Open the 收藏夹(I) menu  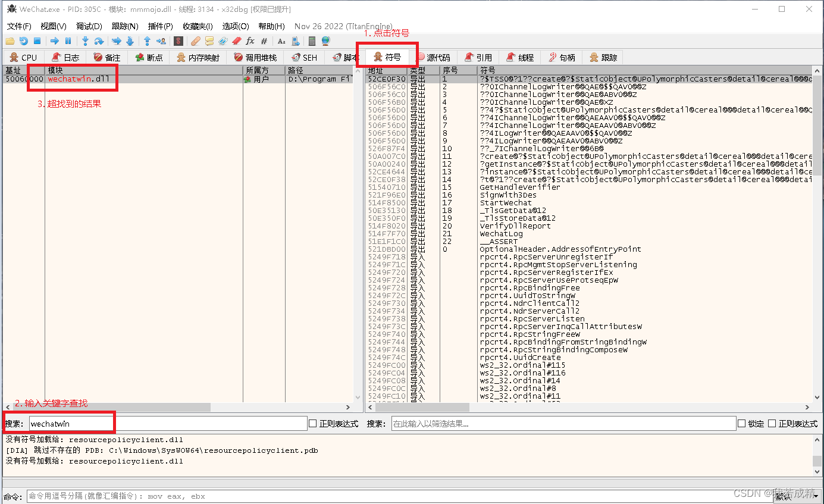click(x=198, y=26)
